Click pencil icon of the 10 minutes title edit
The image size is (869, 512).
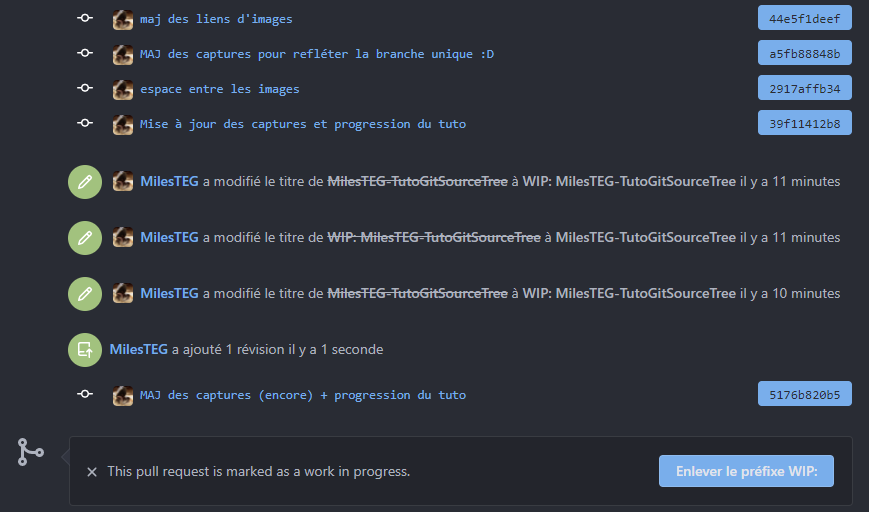[85, 294]
